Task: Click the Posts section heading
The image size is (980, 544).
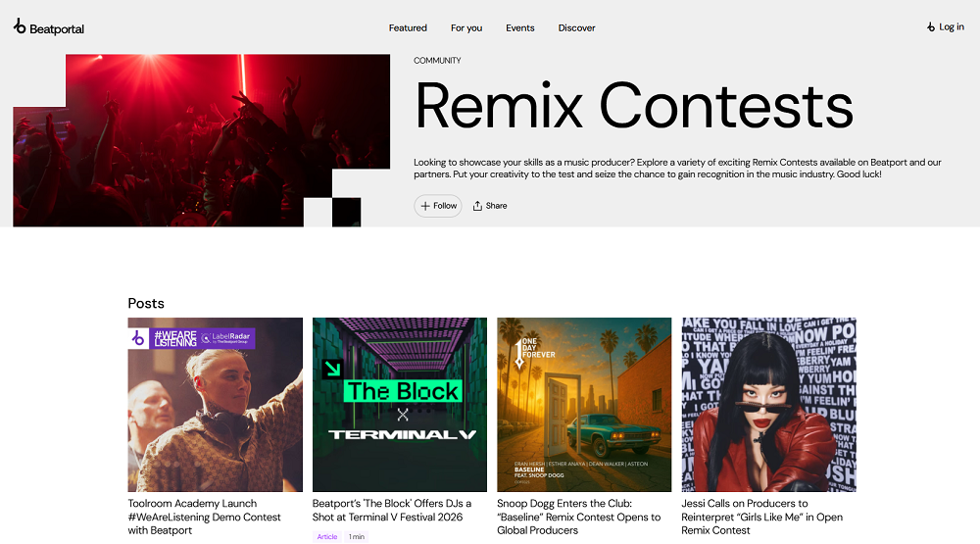Action: click(x=146, y=303)
